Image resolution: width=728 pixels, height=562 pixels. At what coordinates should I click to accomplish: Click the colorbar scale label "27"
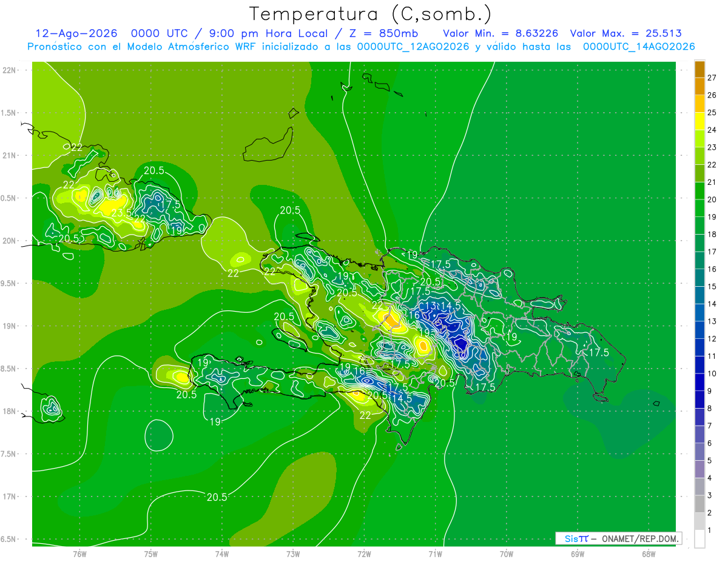pyautogui.click(x=712, y=78)
